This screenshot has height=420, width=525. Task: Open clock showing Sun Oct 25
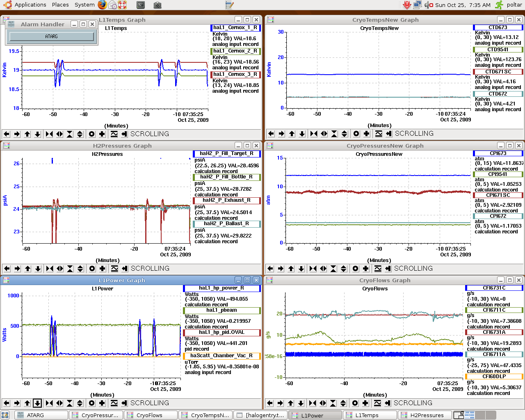(463, 5)
